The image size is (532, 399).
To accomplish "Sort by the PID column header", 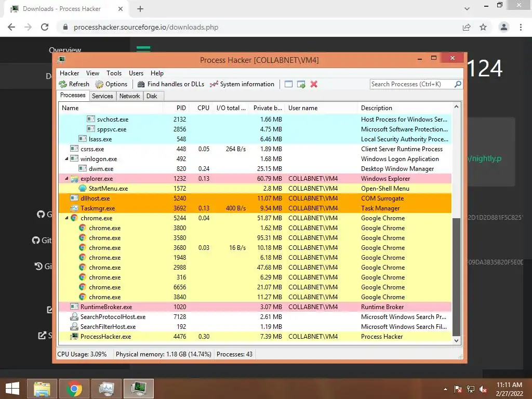I will tap(176, 108).
